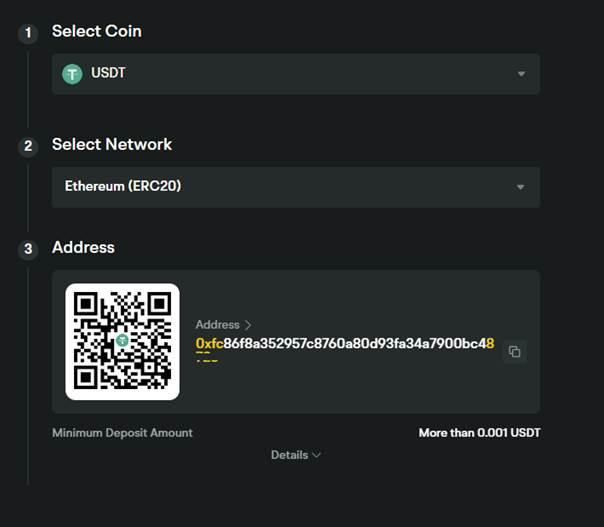Click the deposit QR code image
Viewport: 604px width, 527px height.
[122, 341]
